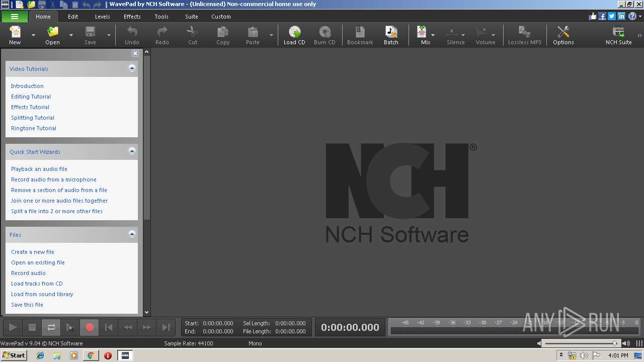
Task: Click the Create a new file link
Action: pos(33,252)
